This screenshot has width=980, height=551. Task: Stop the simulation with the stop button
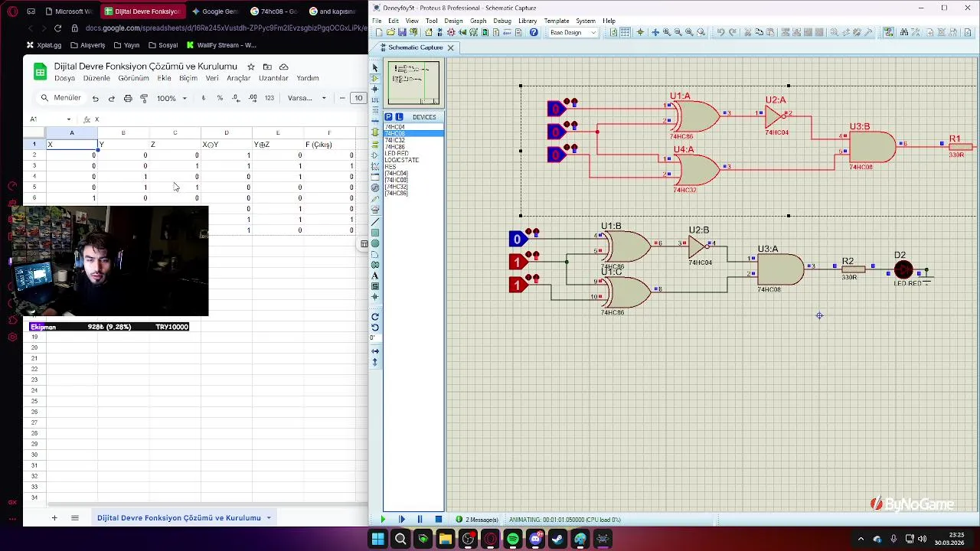point(439,520)
